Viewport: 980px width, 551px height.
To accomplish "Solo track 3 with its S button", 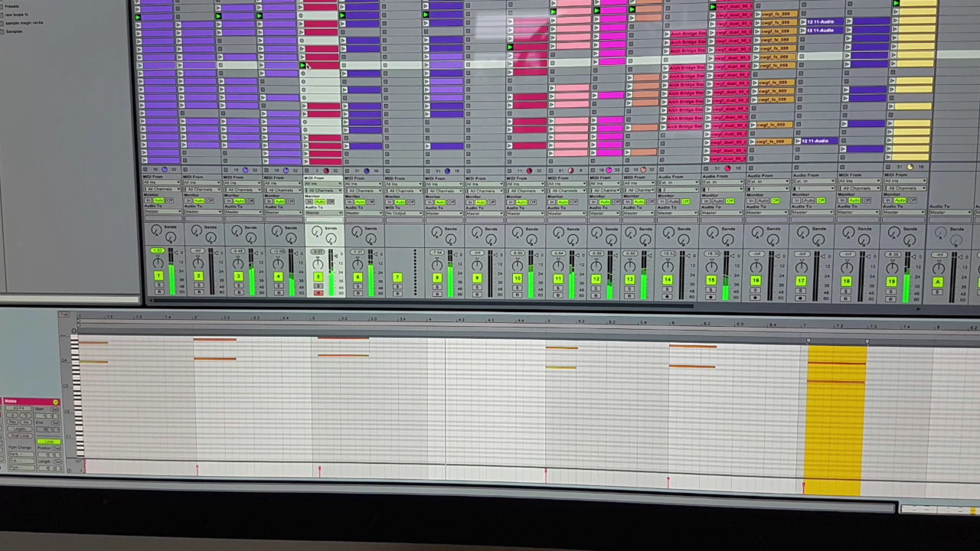I will 238,285.
